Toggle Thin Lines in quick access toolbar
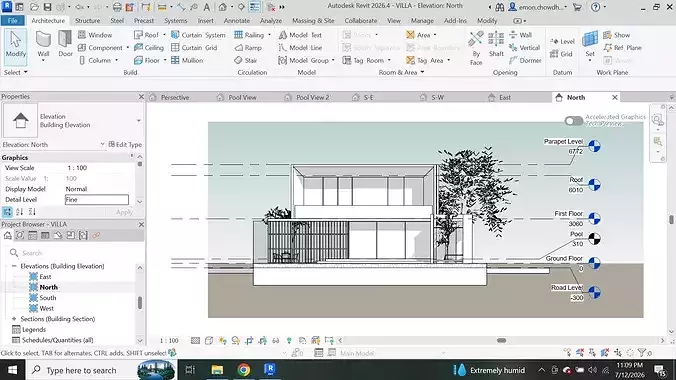The height and width of the screenshot is (380, 676). point(254,7)
